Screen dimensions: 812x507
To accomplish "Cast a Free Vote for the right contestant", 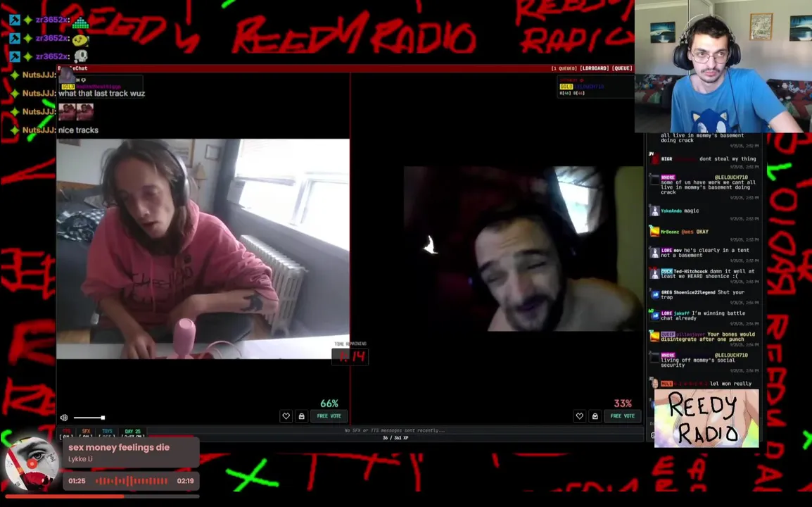I will coord(623,415).
